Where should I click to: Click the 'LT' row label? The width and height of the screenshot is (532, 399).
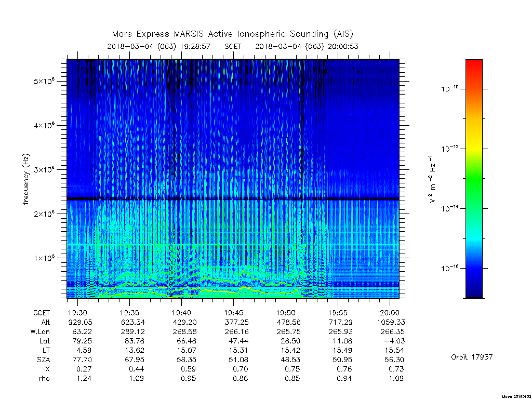pyautogui.click(x=46, y=350)
